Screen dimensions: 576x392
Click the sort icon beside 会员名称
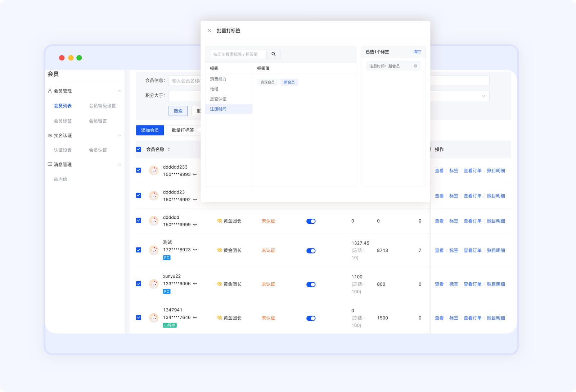168,149
